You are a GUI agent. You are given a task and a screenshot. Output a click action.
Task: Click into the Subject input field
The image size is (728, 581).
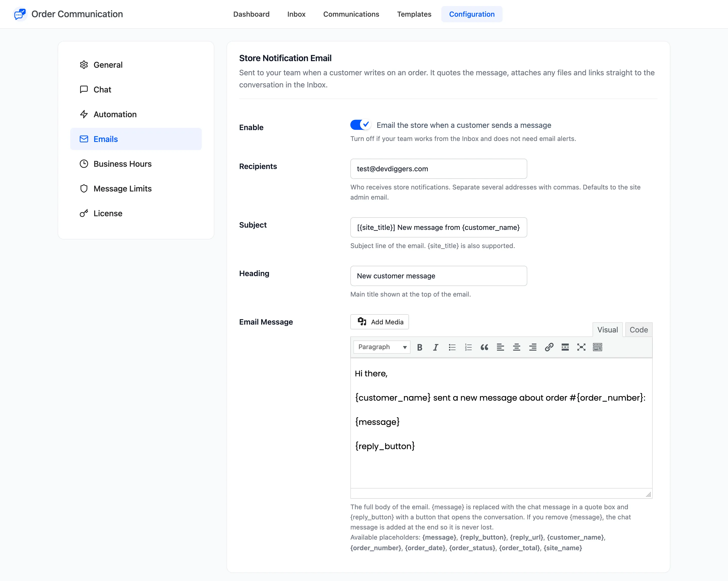[x=439, y=227]
